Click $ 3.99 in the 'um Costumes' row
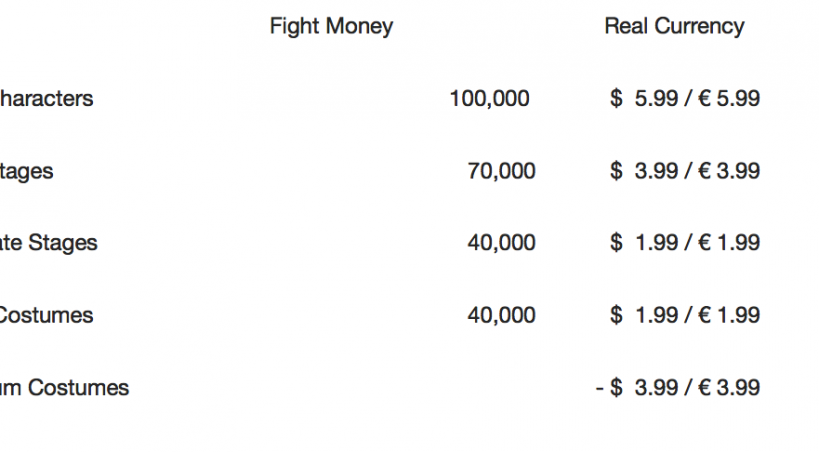 (x=643, y=387)
